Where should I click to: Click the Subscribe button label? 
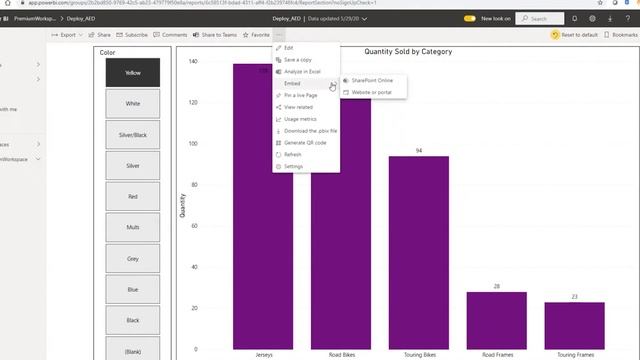(x=136, y=35)
